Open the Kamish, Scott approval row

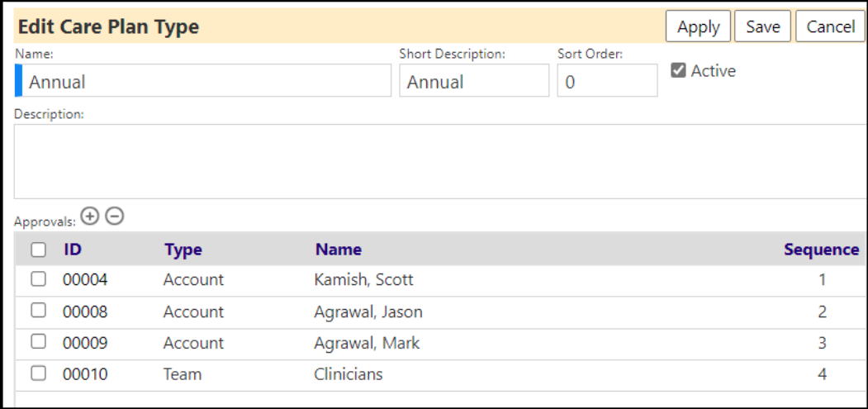click(x=441, y=280)
